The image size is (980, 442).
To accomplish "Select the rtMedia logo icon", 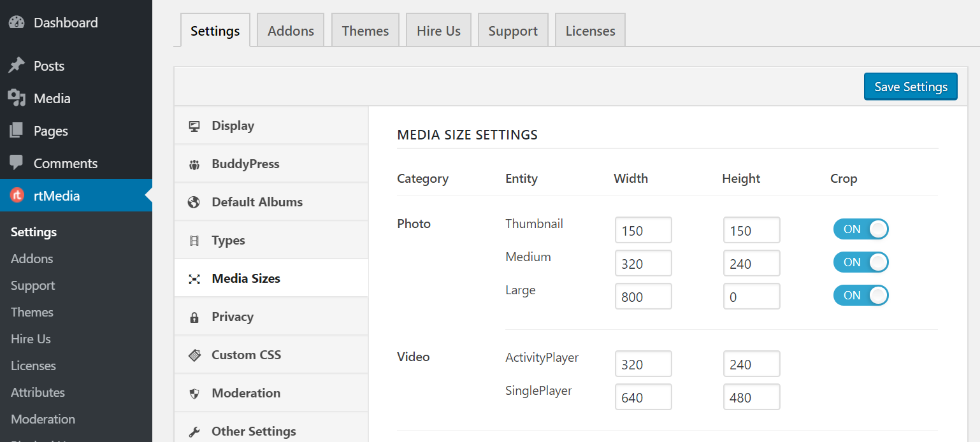I will (15, 195).
